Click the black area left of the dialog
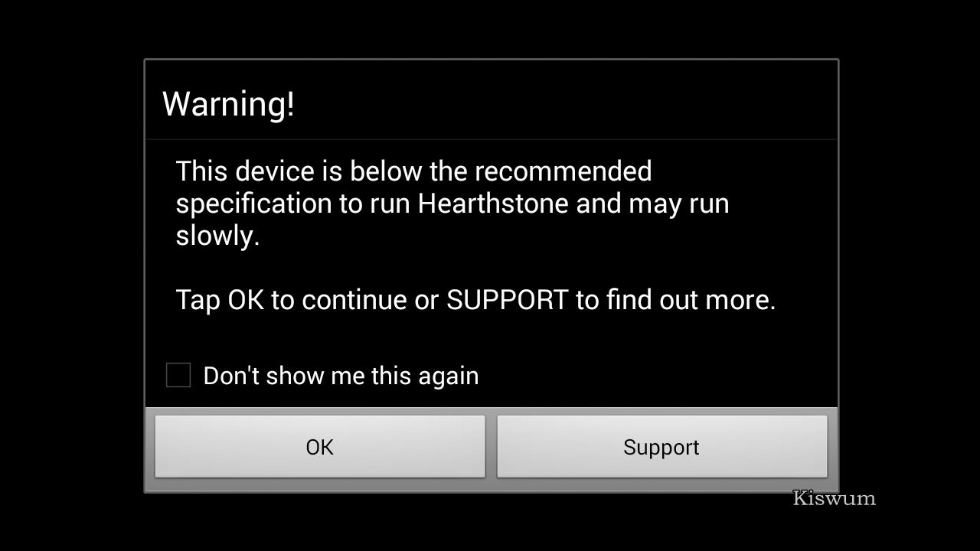This screenshot has width=980, height=551. [72, 275]
